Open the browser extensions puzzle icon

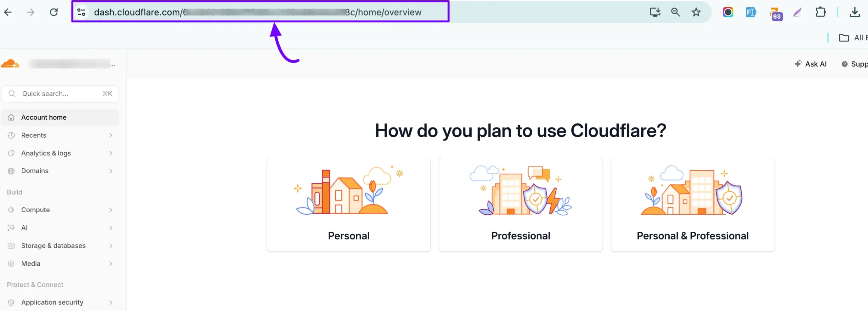pos(820,12)
